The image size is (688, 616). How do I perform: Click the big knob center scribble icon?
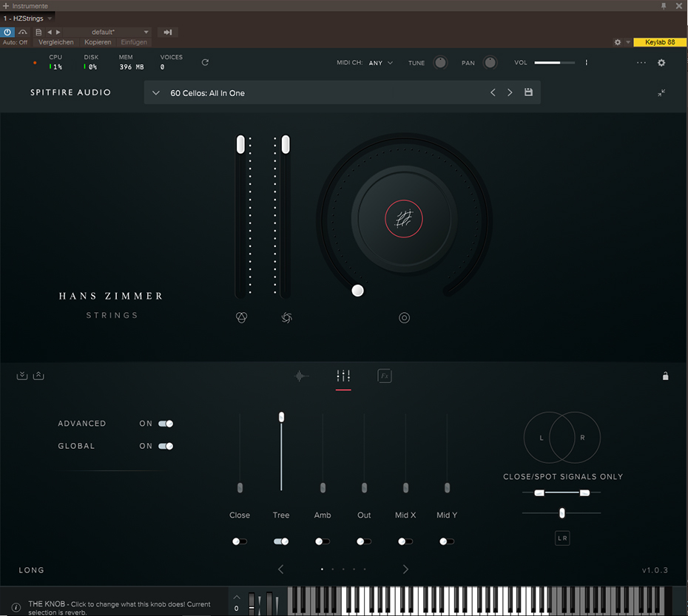pyautogui.click(x=404, y=218)
